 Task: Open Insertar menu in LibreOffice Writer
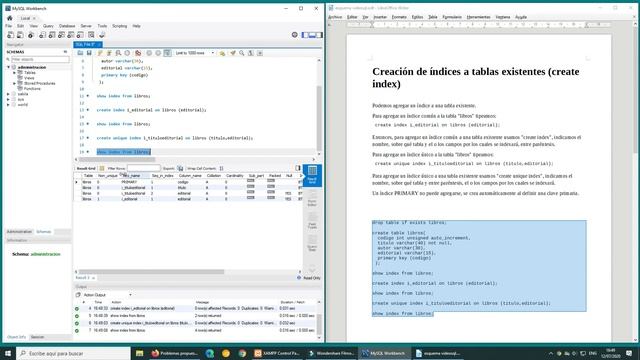click(380, 17)
